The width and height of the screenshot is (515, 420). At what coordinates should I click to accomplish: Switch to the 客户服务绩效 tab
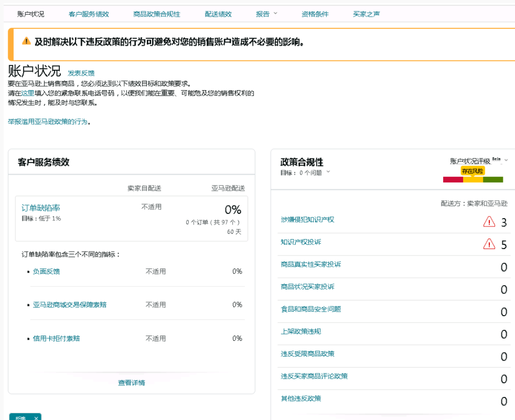[x=89, y=14]
